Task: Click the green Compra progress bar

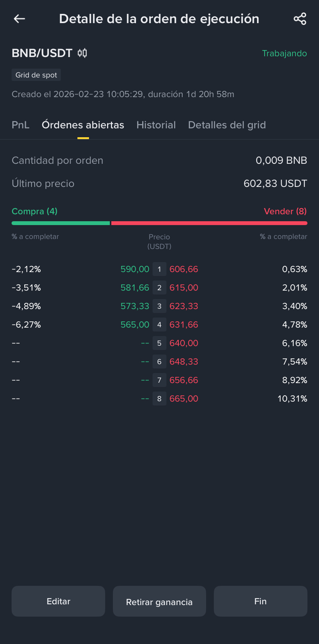Action: tap(60, 223)
